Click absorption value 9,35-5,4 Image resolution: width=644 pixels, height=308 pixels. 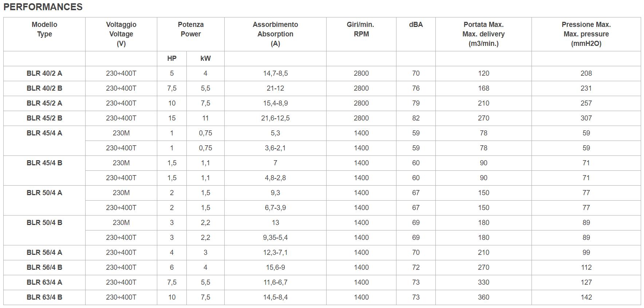(x=275, y=237)
